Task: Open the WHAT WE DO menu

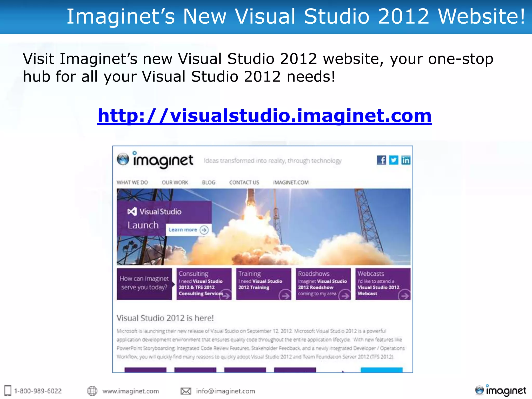Action: 132,182
